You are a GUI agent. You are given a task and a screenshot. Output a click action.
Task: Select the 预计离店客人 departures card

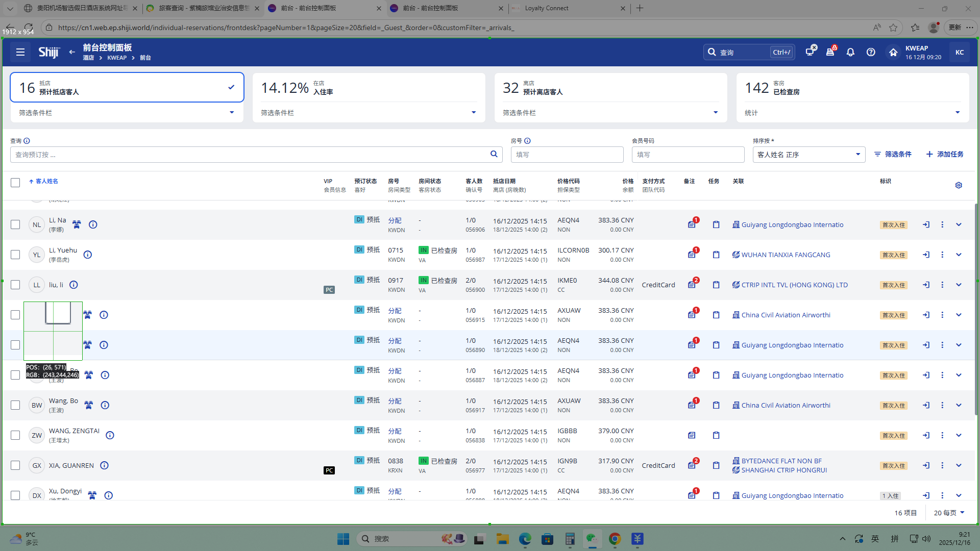coord(610,88)
